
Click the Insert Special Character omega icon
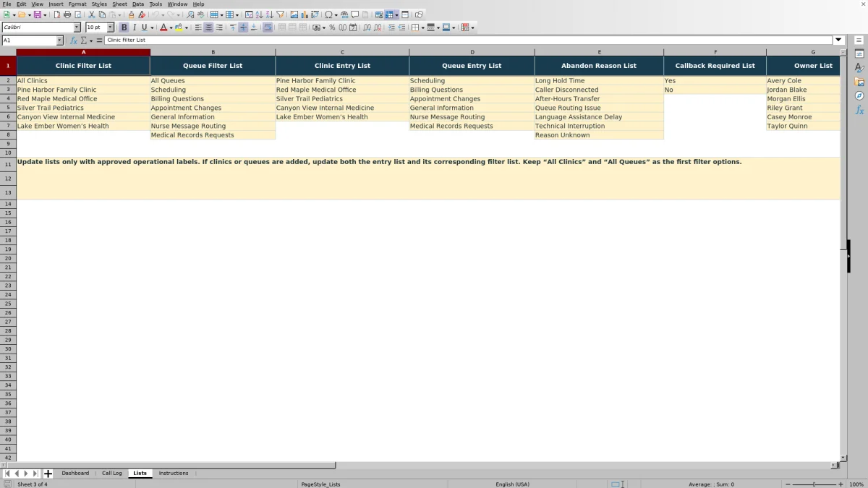(328, 14)
